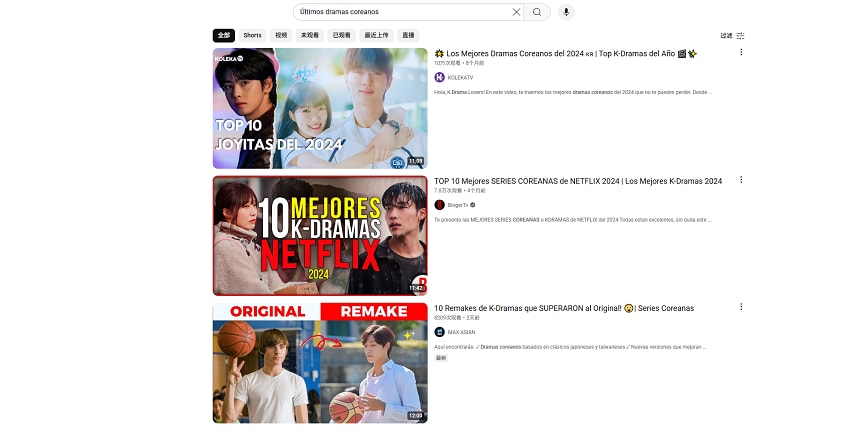Click the description starting Aquí encontrarás
Screen dimensions: 850x432
point(570,347)
